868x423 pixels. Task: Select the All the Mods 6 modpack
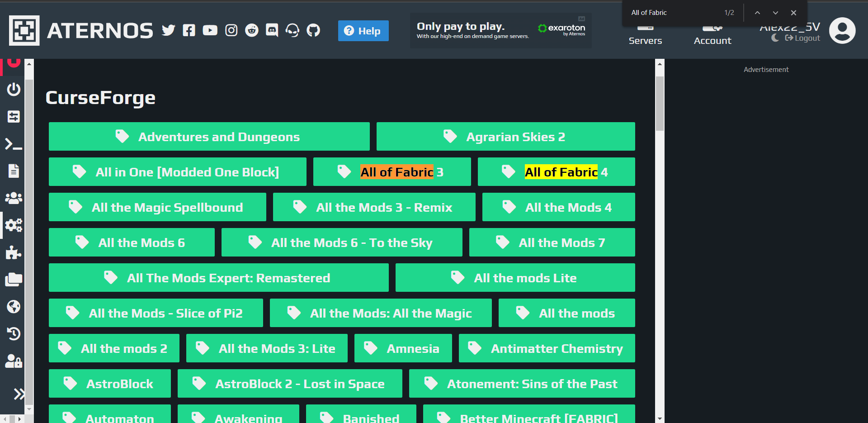coord(132,242)
